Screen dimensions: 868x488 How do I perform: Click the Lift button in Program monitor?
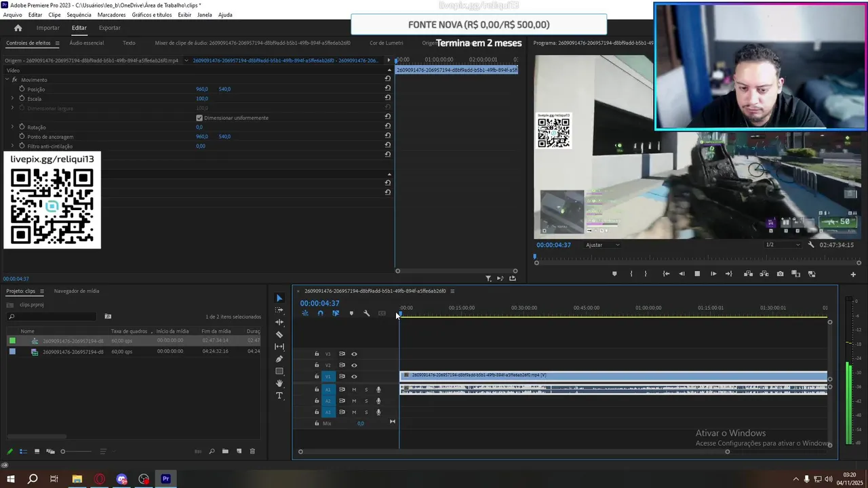coord(748,274)
